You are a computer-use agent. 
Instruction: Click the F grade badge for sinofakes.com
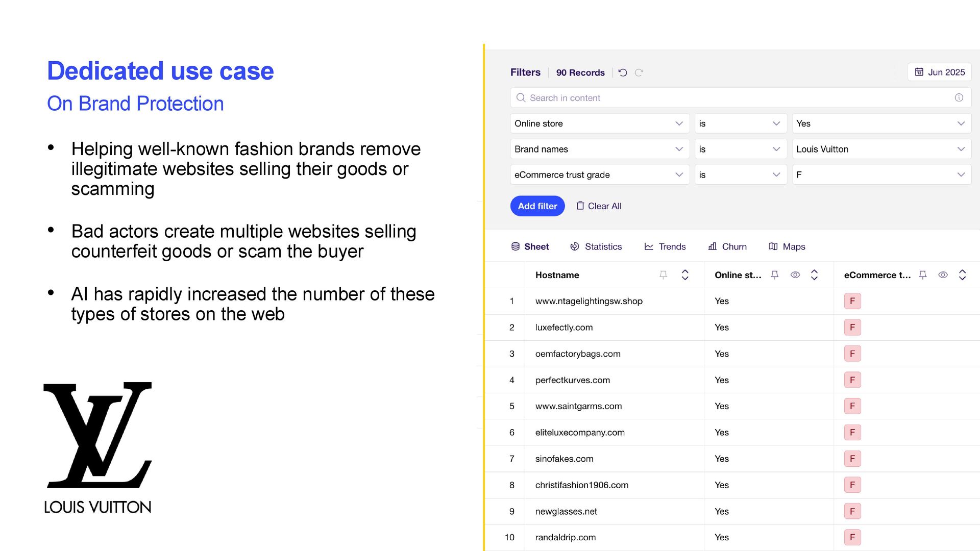pyautogui.click(x=852, y=459)
